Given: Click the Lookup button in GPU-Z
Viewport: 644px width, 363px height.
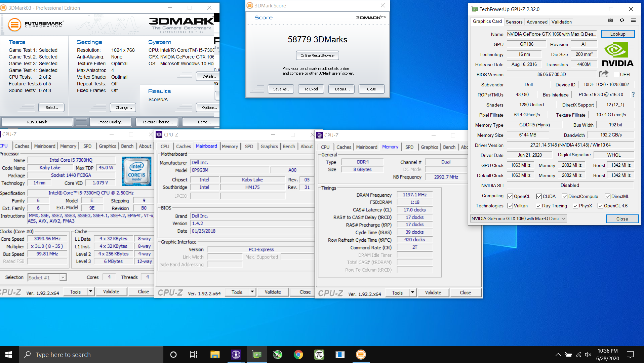Looking at the screenshot, I should (618, 34).
